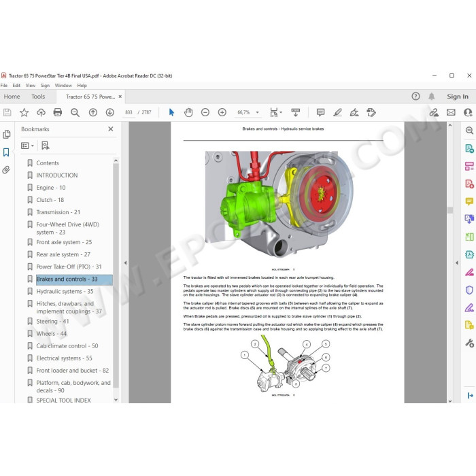Show page thumbnails panel
This screenshot has height=476, width=476.
pos(6,135)
